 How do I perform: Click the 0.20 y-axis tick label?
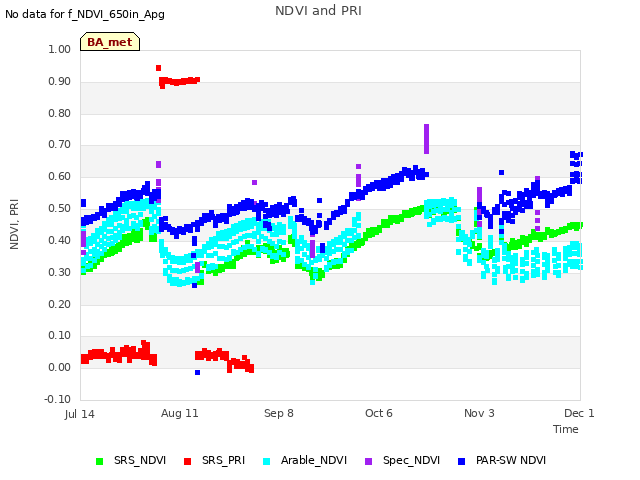(x=60, y=304)
